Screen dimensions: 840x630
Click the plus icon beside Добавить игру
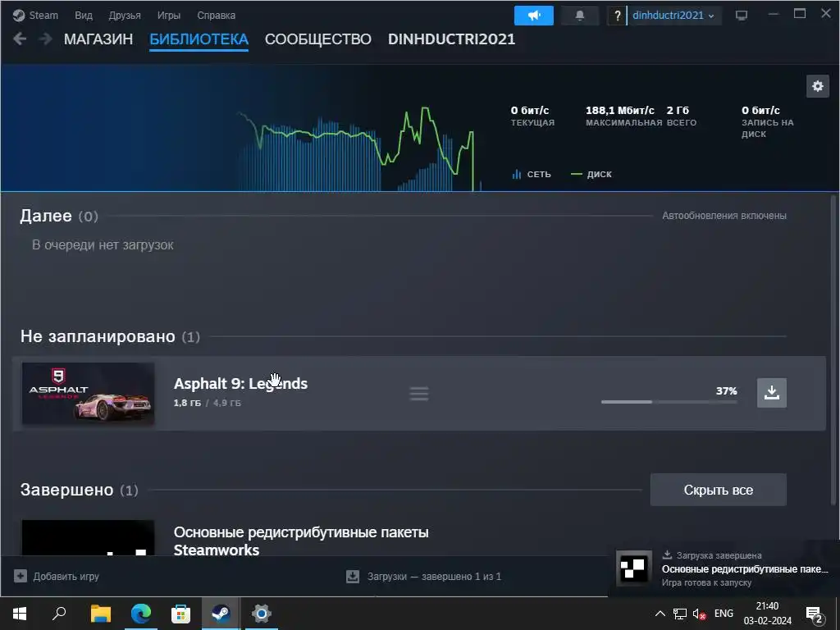pos(21,576)
